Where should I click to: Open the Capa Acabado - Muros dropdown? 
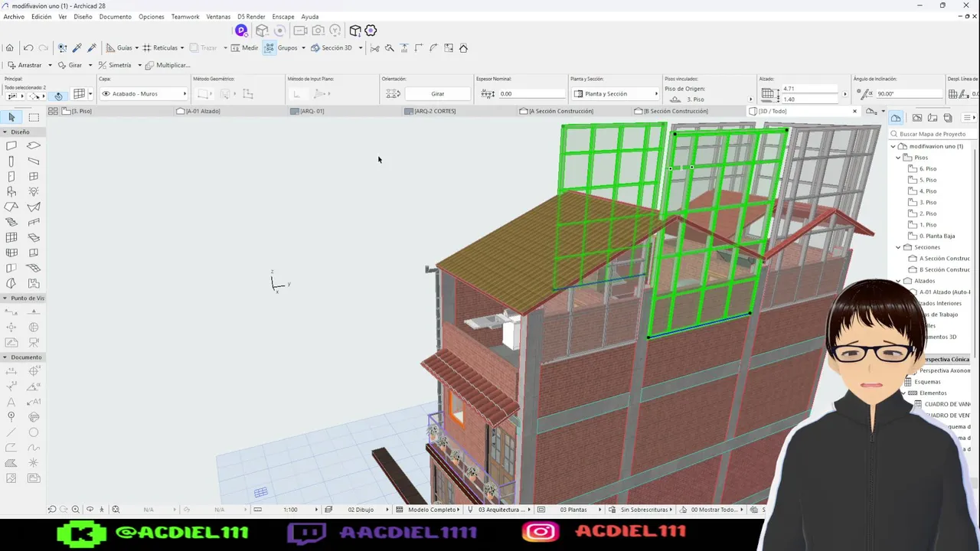[x=144, y=93]
